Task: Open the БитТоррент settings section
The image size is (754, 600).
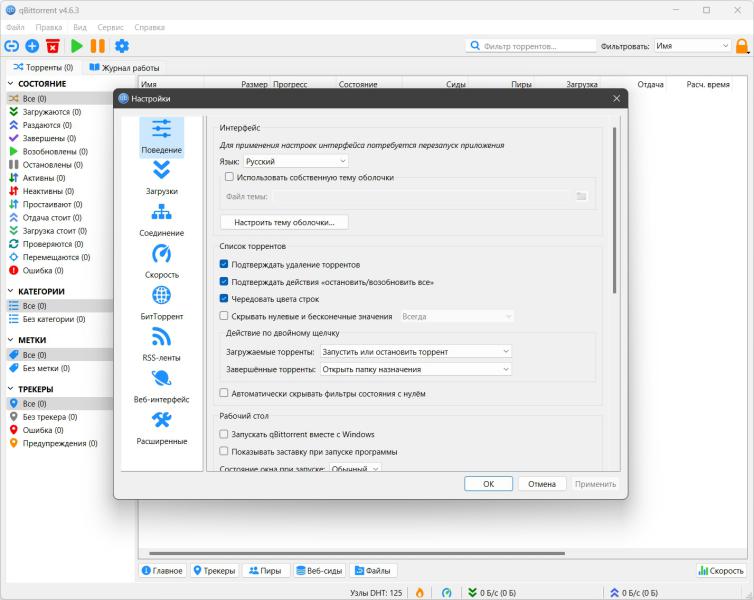Action: 162,303
